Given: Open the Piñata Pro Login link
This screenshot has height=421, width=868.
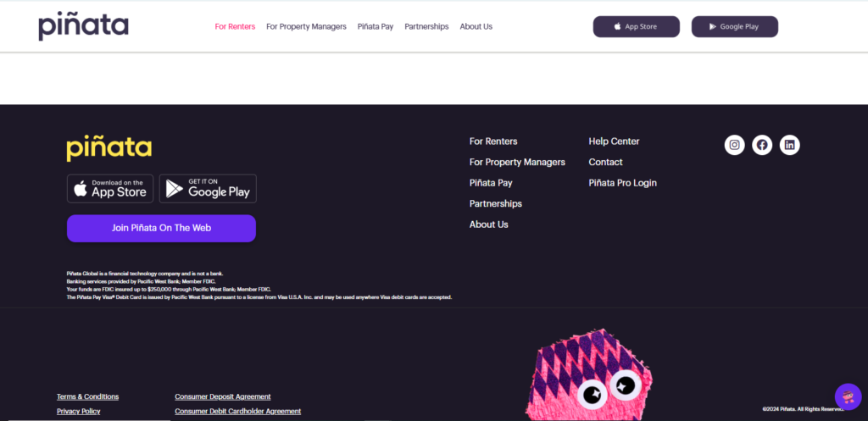Looking at the screenshot, I should coord(623,183).
